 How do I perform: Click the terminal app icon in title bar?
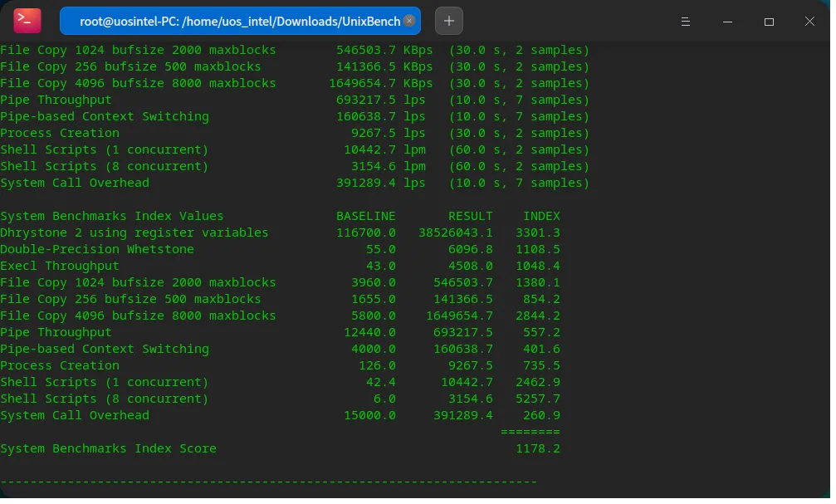[x=27, y=21]
